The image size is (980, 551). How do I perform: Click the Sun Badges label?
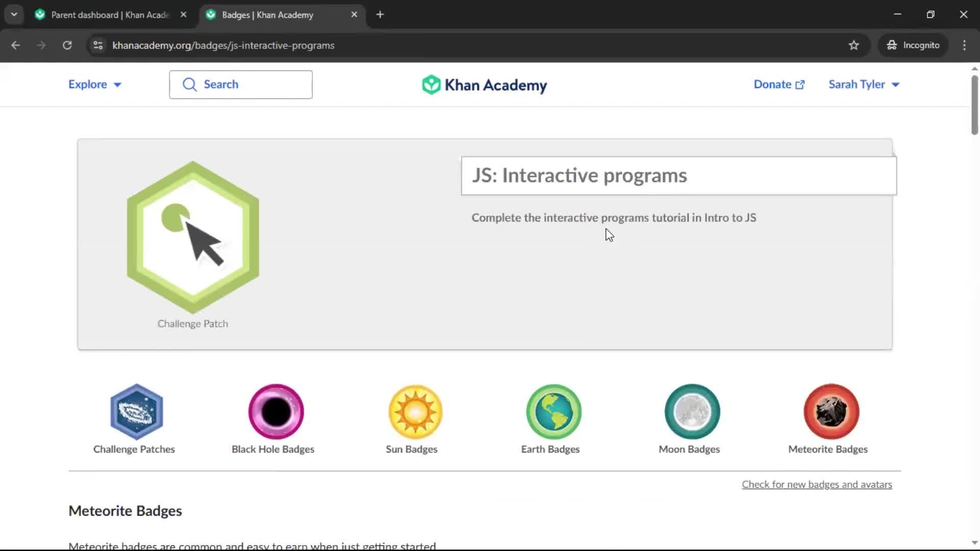pyautogui.click(x=411, y=449)
